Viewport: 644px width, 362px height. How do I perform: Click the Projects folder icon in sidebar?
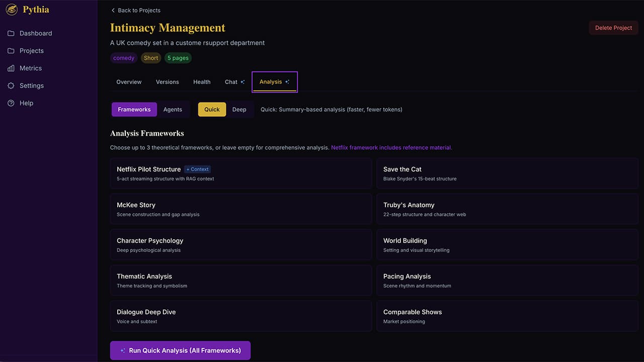coord(11,51)
